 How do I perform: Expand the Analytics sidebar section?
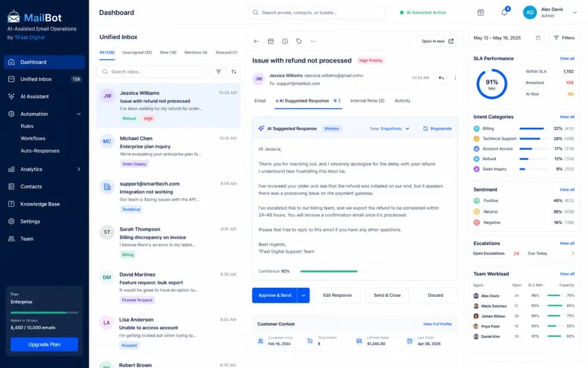(x=79, y=170)
